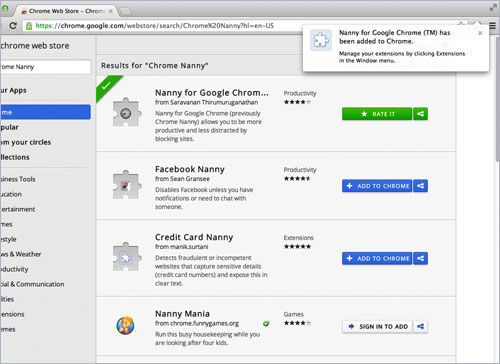This screenshot has width=500, height=364.
Task: Click the Rate It button
Action: click(377, 114)
